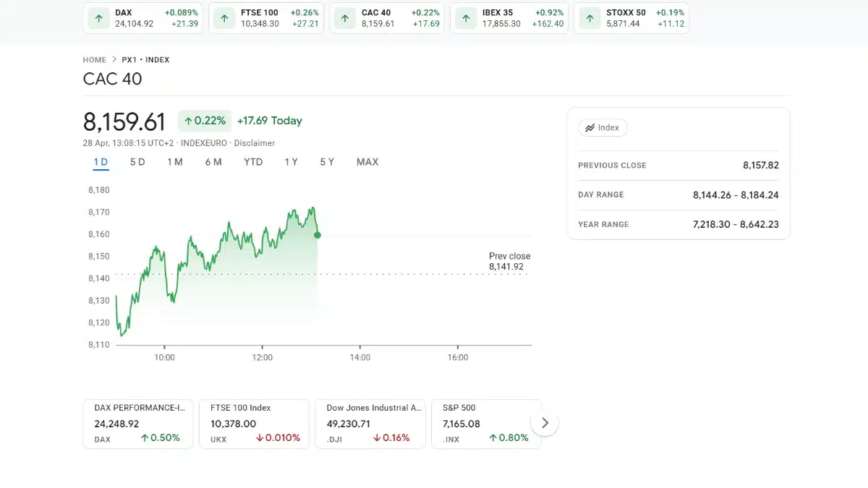Click the up-arrow icon on the IBEX 35 chip
This screenshot has width=868, height=488.
coord(466,18)
